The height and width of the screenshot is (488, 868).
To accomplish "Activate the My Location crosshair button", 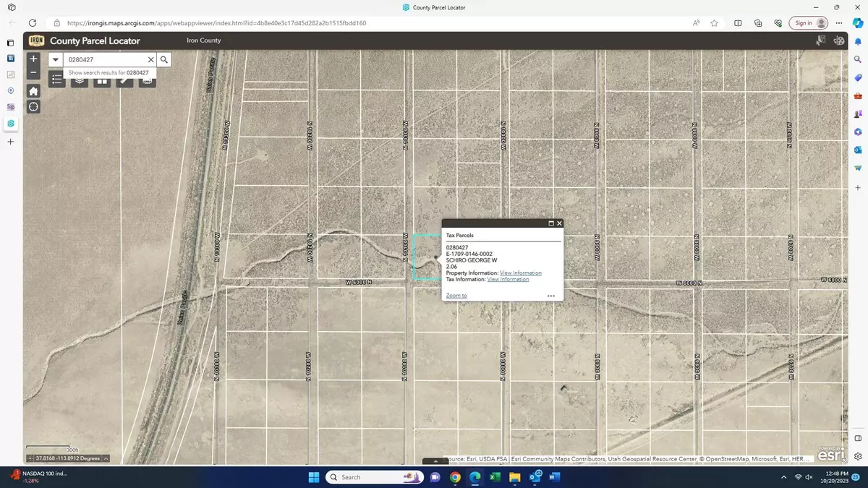I will click(33, 106).
